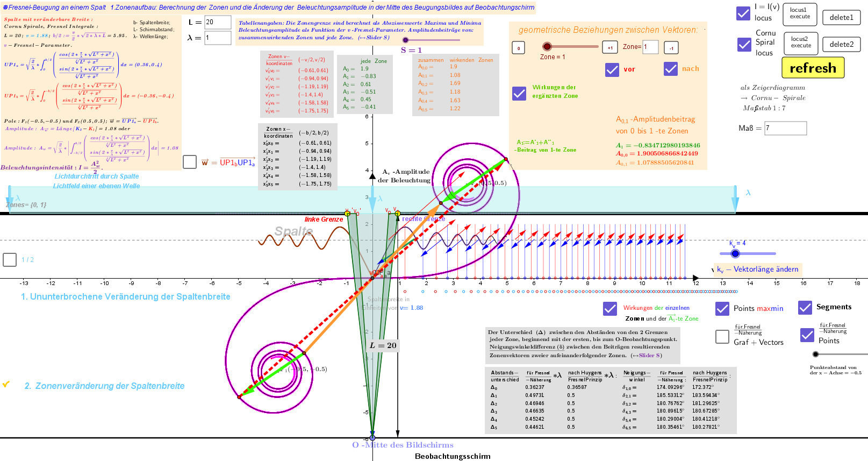868x461 pixels.
Task: Reset zone with the '0' button
Action: click(x=519, y=48)
